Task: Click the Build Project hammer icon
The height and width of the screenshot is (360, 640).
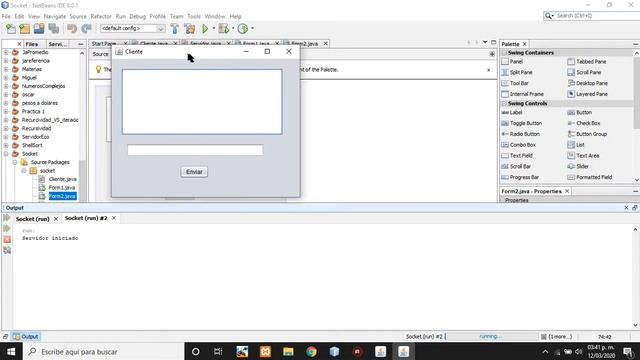Action: (175, 29)
